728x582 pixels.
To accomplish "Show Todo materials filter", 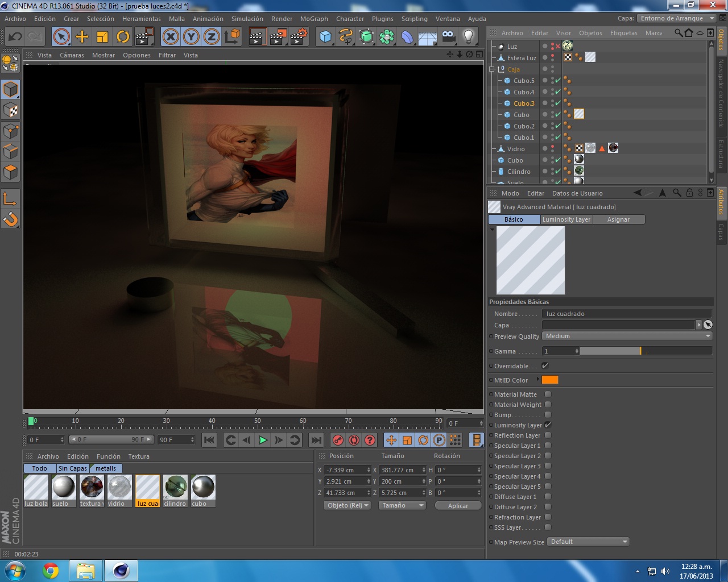I will (x=40, y=468).
